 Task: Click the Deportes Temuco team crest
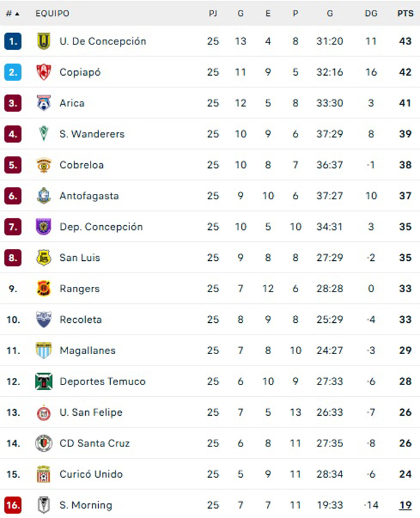point(44,381)
